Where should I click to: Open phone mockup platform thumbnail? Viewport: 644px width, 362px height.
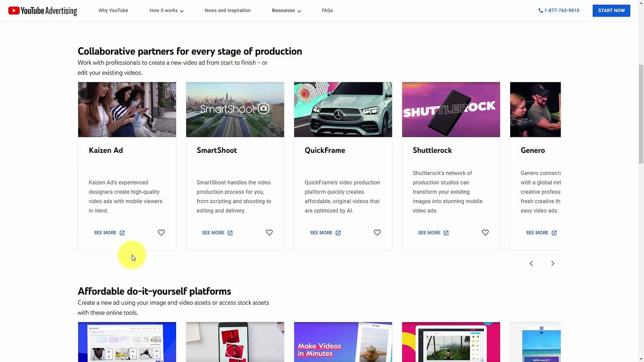tap(235, 342)
